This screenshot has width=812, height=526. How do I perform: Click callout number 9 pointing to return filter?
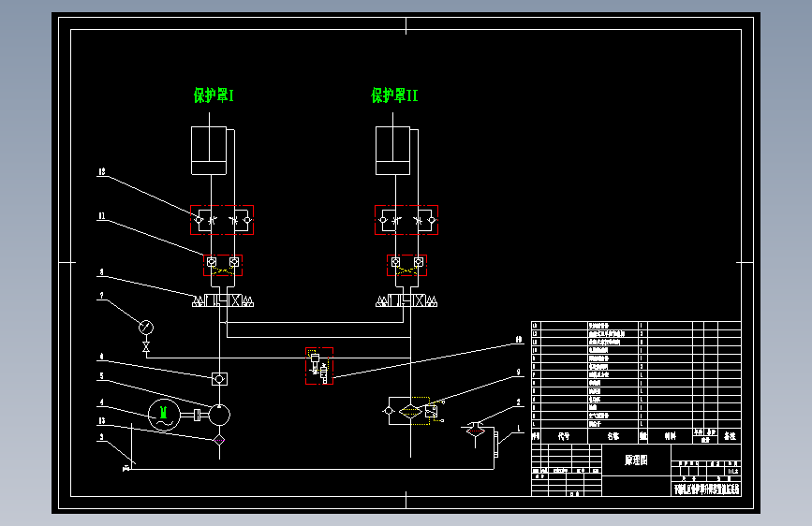518,373
